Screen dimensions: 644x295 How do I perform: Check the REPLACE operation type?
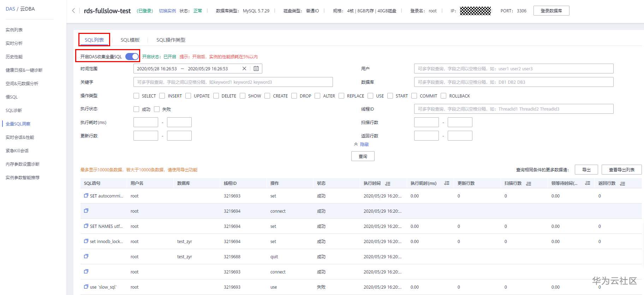pyautogui.click(x=341, y=96)
